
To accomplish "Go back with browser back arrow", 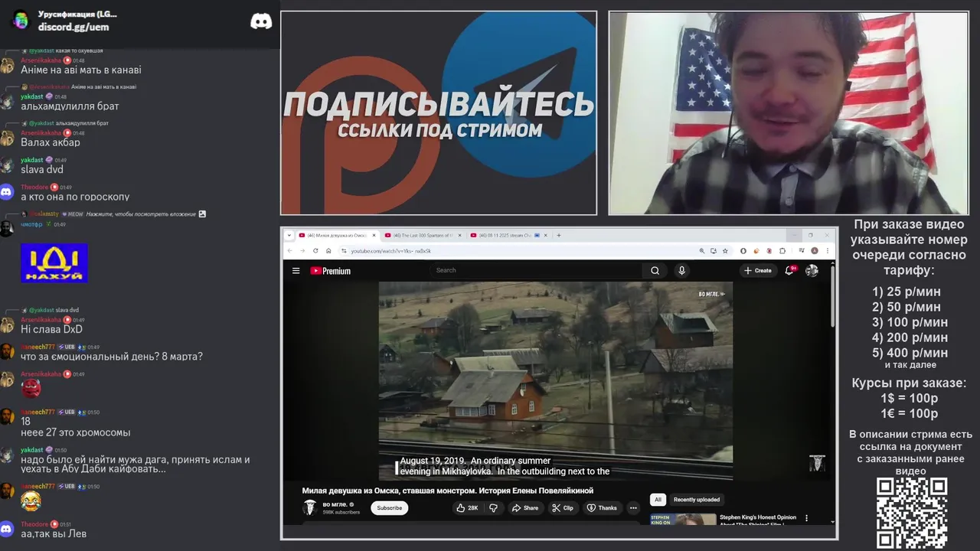I will 290,250.
